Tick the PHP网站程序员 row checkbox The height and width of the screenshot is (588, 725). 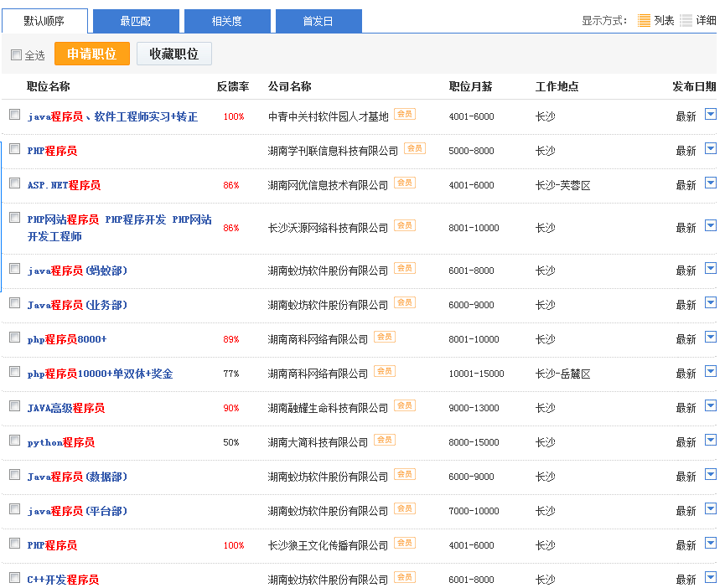(15, 217)
